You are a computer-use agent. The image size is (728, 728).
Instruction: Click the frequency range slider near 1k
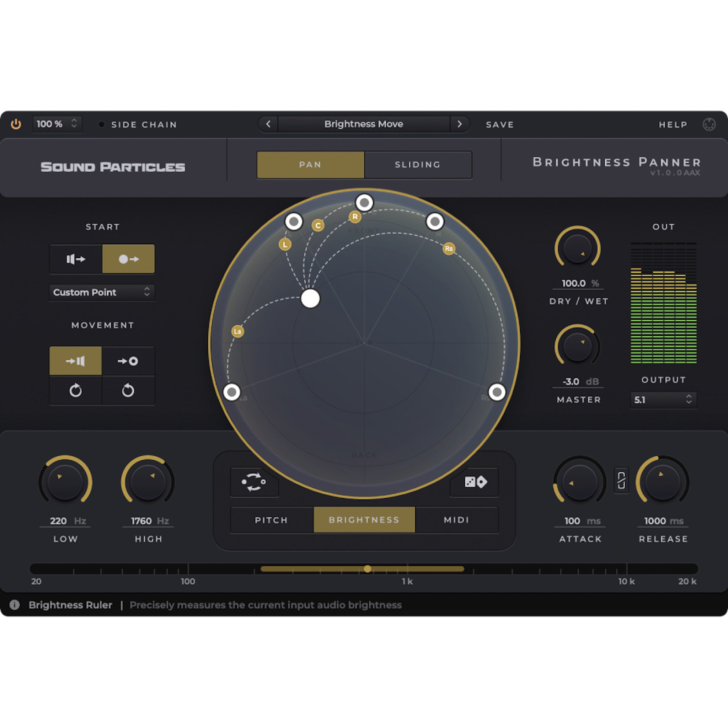(x=368, y=569)
